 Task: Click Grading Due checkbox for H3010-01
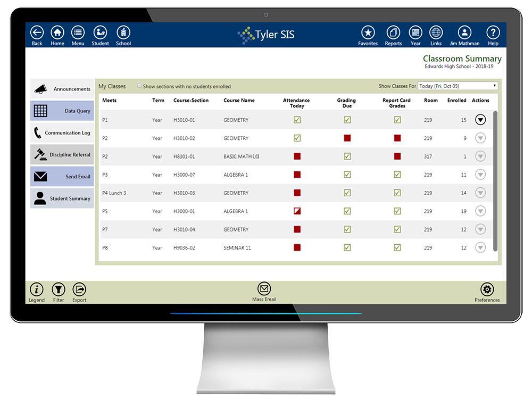347,120
